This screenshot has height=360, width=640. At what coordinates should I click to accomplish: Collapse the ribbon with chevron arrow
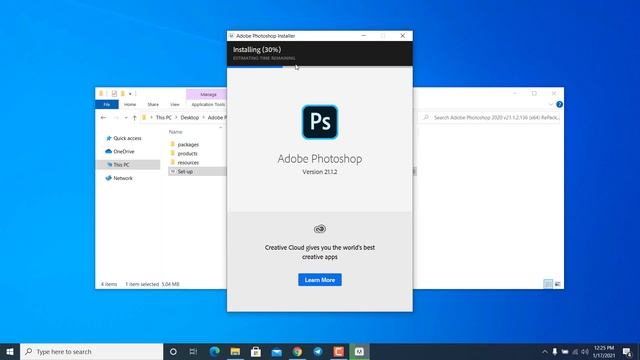(551, 104)
